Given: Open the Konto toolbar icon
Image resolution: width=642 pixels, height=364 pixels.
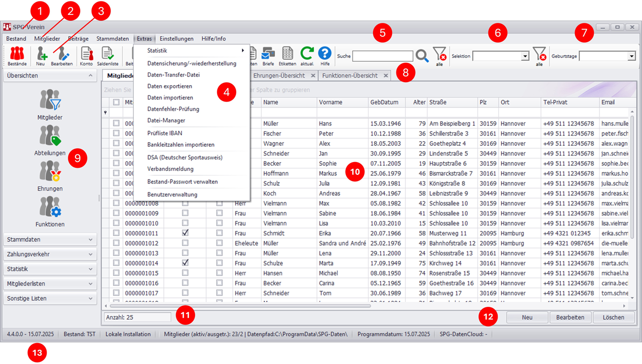Looking at the screenshot, I should [x=86, y=56].
